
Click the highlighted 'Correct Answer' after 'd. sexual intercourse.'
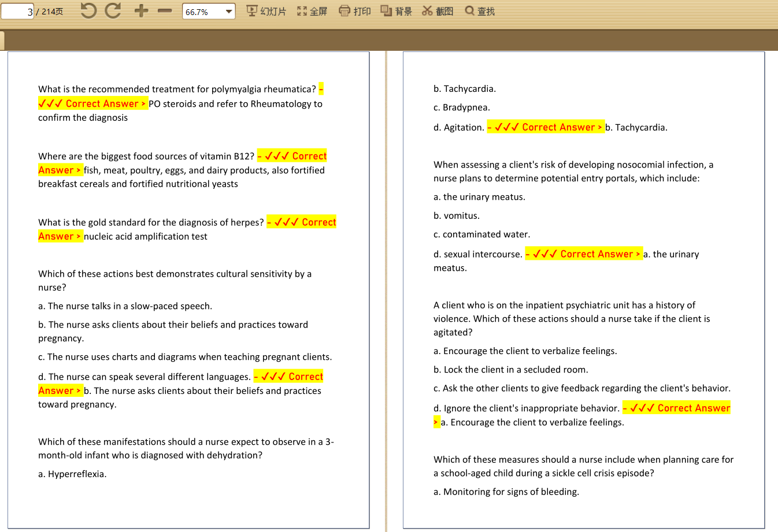tap(584, 254)
